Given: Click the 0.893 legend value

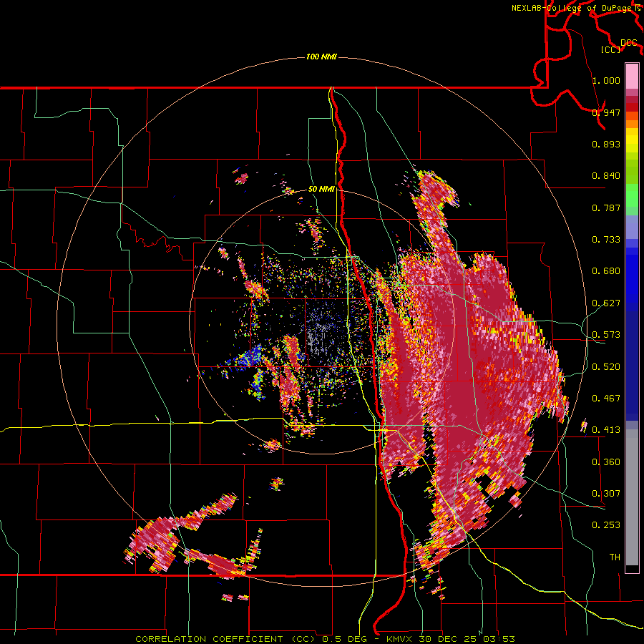Looking at the screenshot, I should tap(606, 144).
